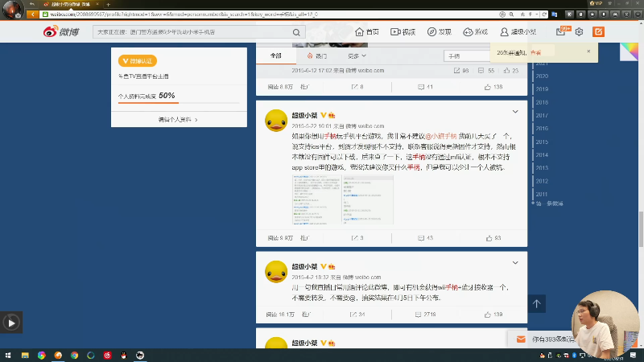This screenshot has width=644, height=362.
Task: Open the 发现 discover section
Action: [439, 31]
